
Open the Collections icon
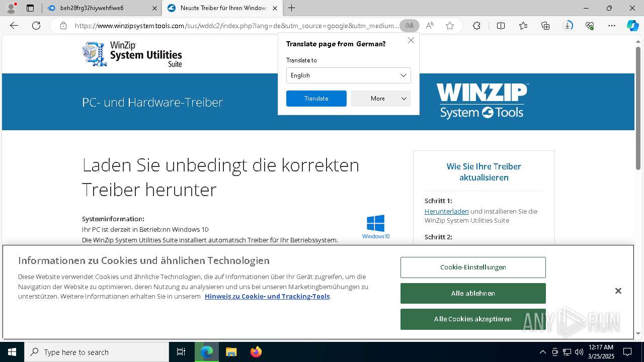click(545, 26)
